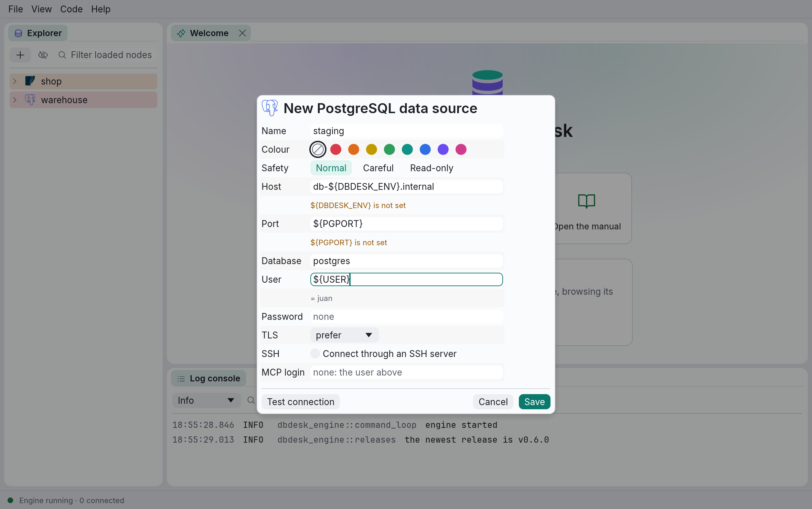Open the File menu
812x509 pixels.
[15, 9]
